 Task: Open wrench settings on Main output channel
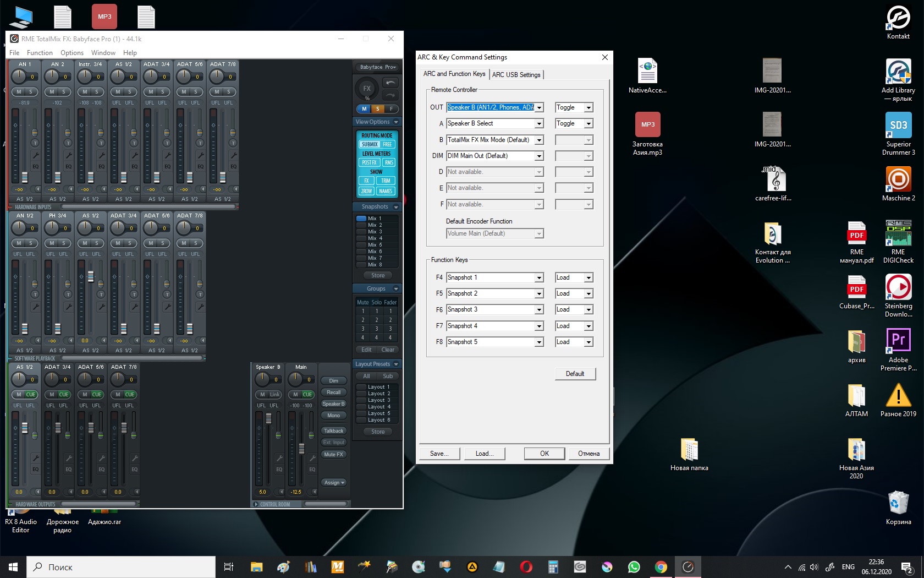tap(312, 458)
